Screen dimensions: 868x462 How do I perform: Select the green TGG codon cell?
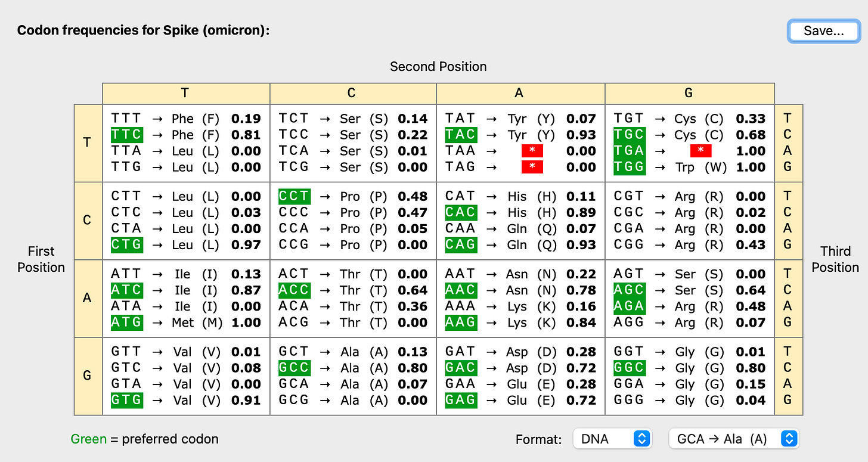point(628,167)
